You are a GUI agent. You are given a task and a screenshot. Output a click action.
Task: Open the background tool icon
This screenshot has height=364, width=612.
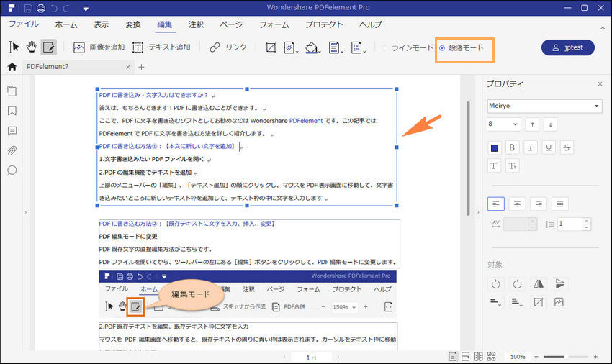tap(312, 47)
